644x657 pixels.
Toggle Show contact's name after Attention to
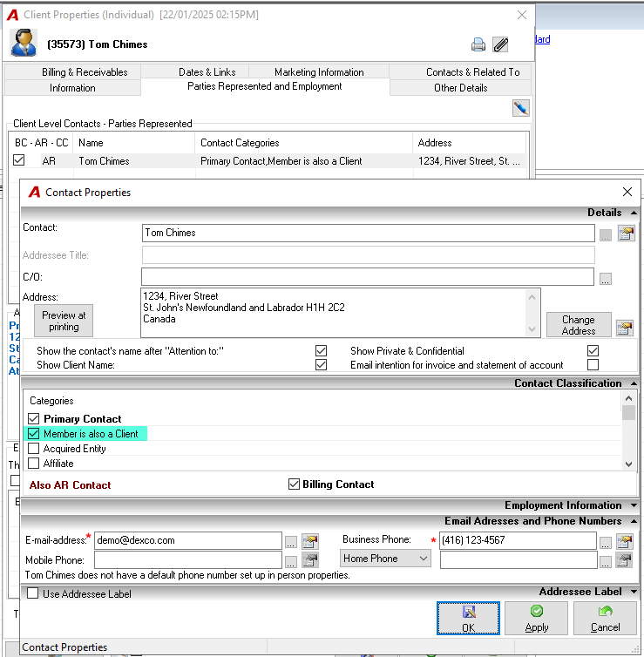tap(322, 350)
